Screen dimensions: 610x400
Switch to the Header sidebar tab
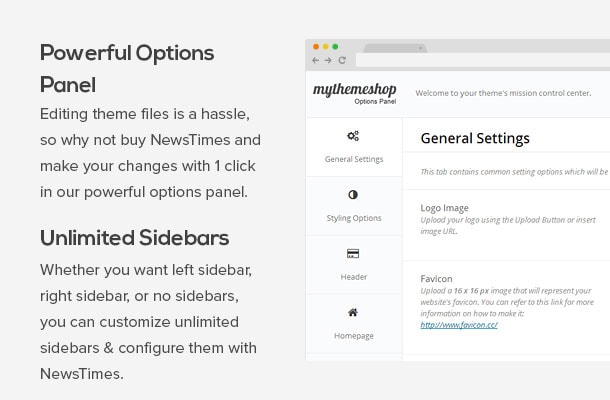click(x=354, y=265)
